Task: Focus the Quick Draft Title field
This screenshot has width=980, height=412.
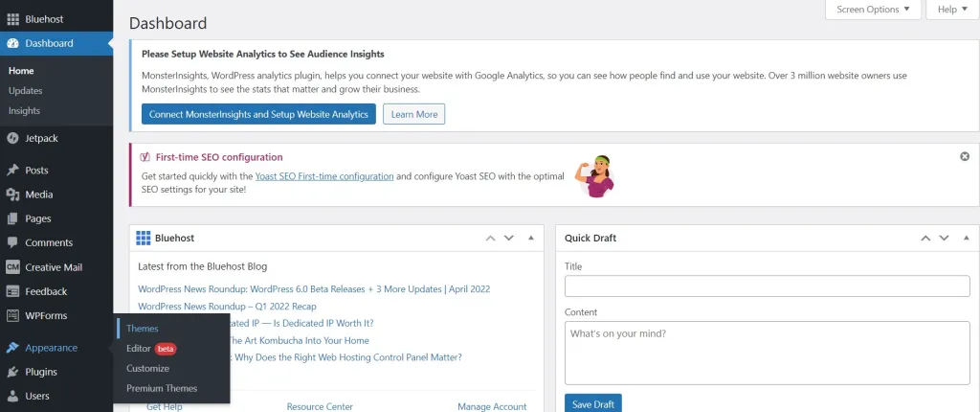Action: (x=767, y=286)
